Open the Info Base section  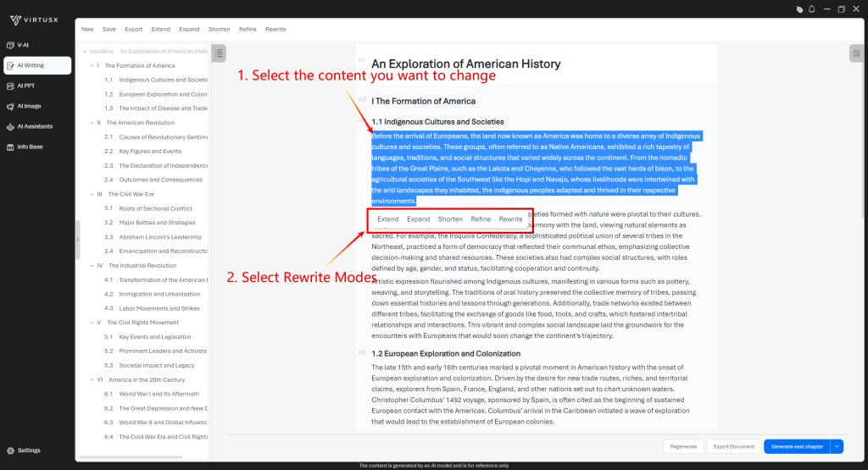(25, 147)
